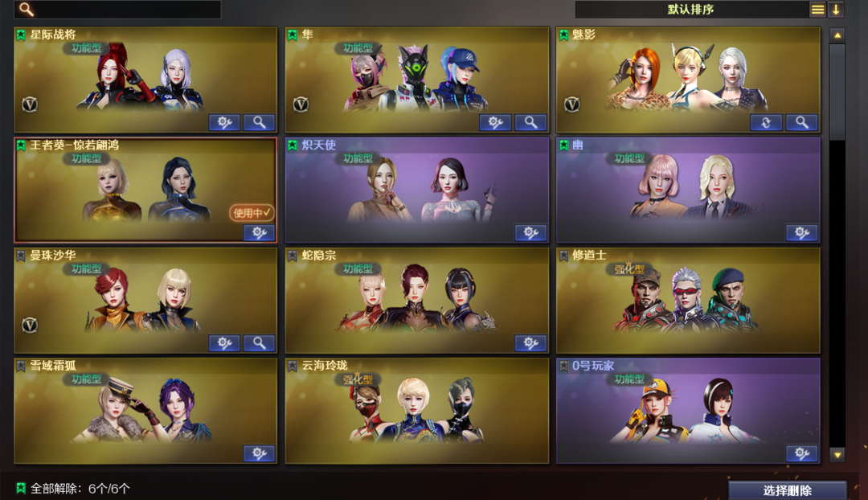868x500 pixels.
Task: Open settings gear on 星际战将 card
Action: pos(224,122)
